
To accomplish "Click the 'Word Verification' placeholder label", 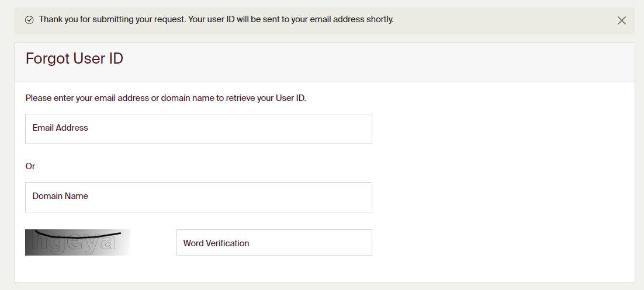I will (216, 243).
